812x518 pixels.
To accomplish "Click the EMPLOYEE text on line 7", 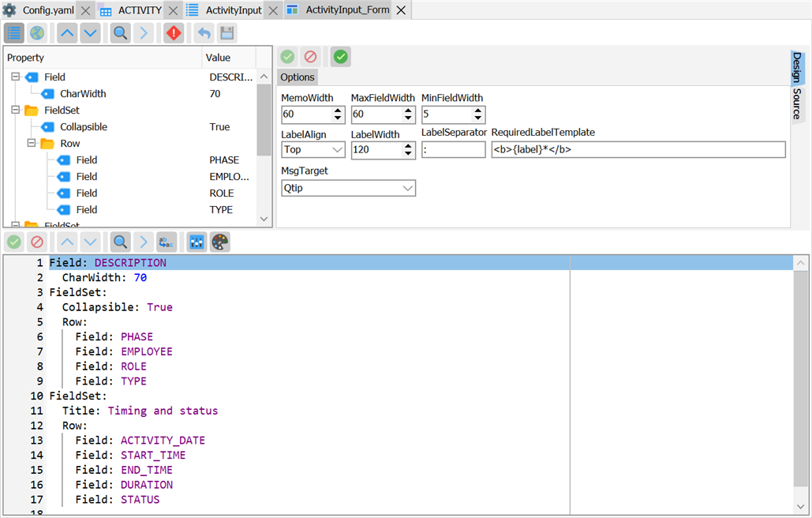I will (x=147, y=351).
